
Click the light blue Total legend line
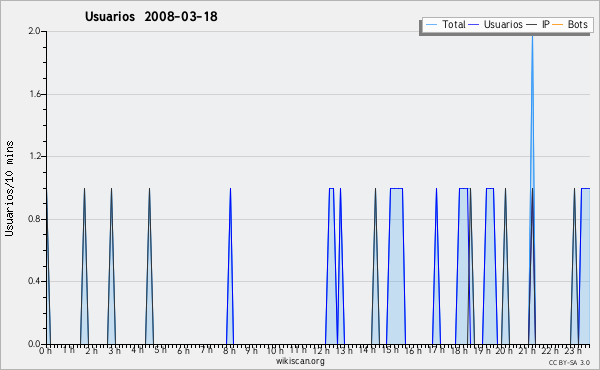[x=431, y=25]
